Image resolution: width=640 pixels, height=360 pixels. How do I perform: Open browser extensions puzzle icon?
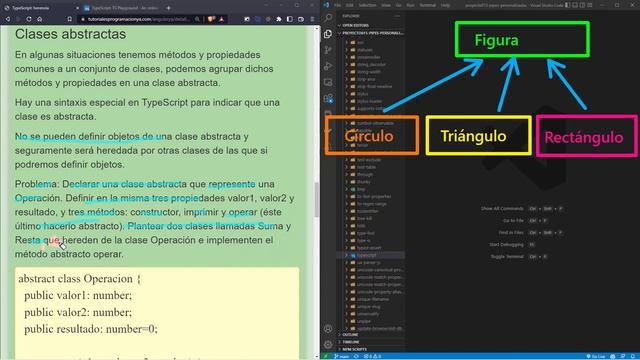point(279,19)
